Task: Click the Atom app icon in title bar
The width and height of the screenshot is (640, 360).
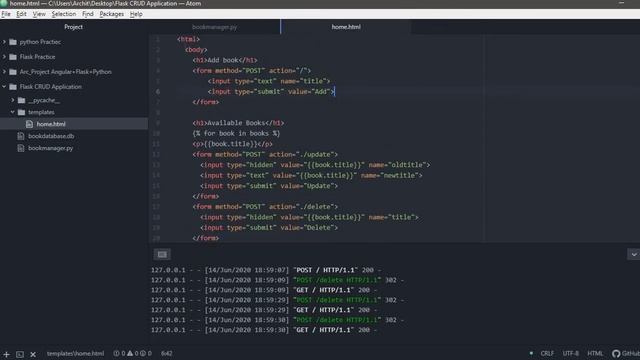Action: [x=4, y=3]
